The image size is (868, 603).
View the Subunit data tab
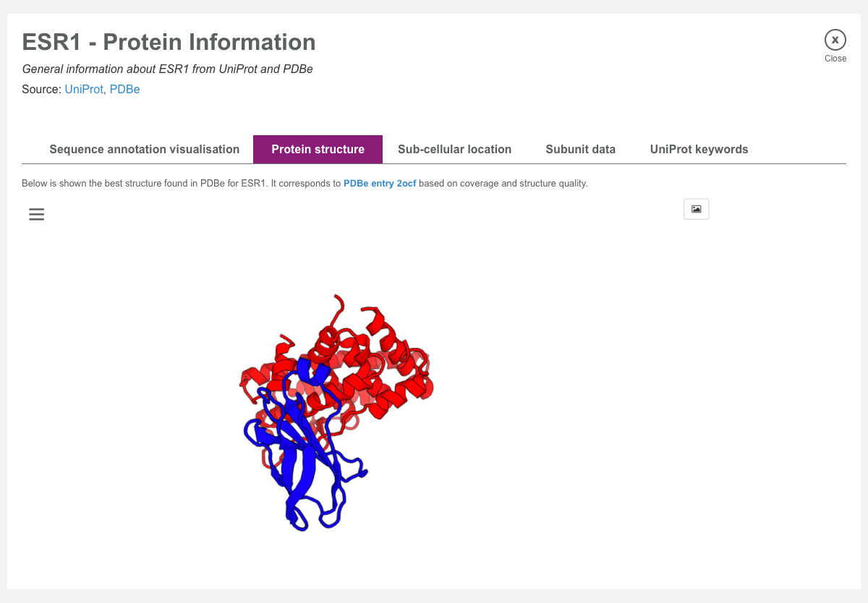tap(580, 149)
